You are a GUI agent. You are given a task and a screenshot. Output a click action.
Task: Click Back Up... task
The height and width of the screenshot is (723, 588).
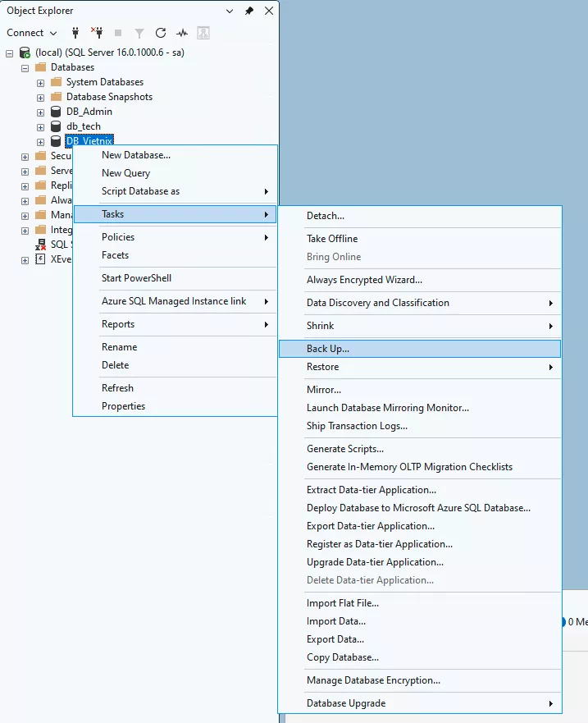pos(420,349)
